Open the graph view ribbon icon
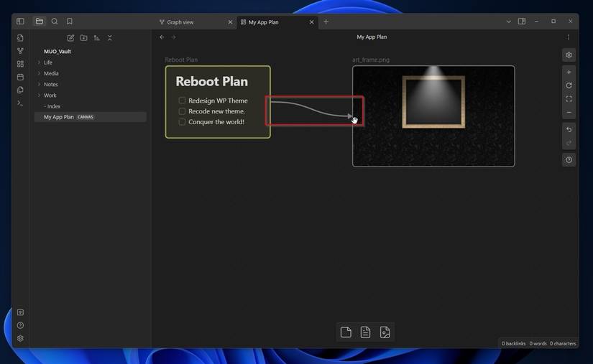The height and width of the screenshot is (364, 593). (x=20, y=50)
